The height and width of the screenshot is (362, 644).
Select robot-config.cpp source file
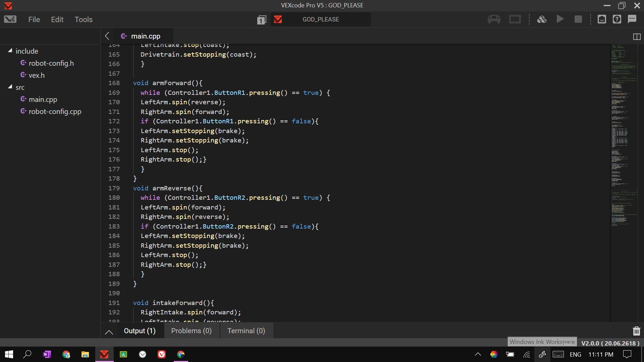coord(55,111)
